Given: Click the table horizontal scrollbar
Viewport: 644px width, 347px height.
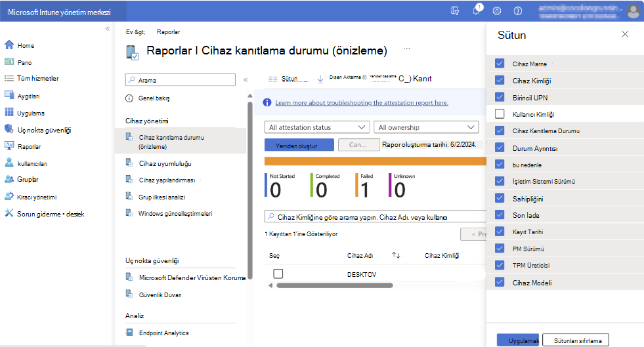Looking at the screenshot, I should [x=335, y=285].
